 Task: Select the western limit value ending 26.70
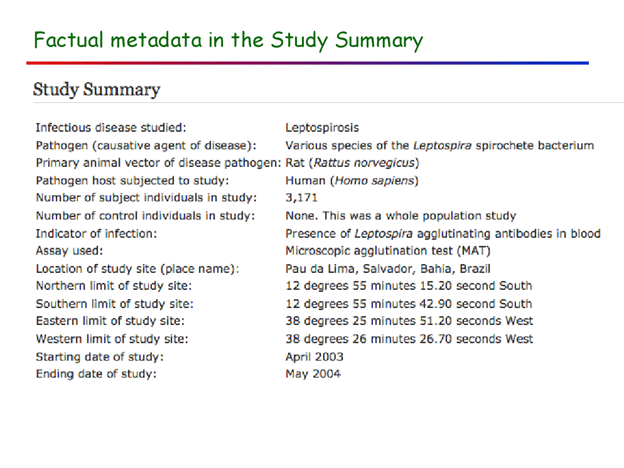point(410,339)
